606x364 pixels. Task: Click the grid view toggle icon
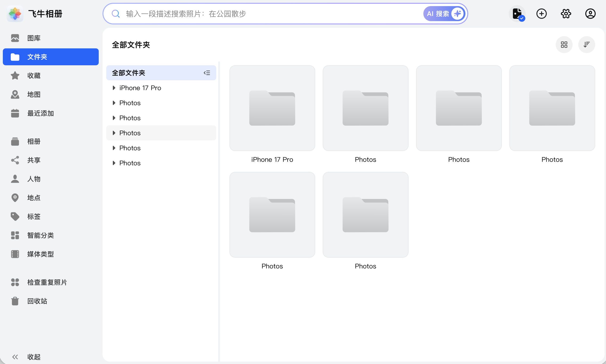[x=564, y=45]
